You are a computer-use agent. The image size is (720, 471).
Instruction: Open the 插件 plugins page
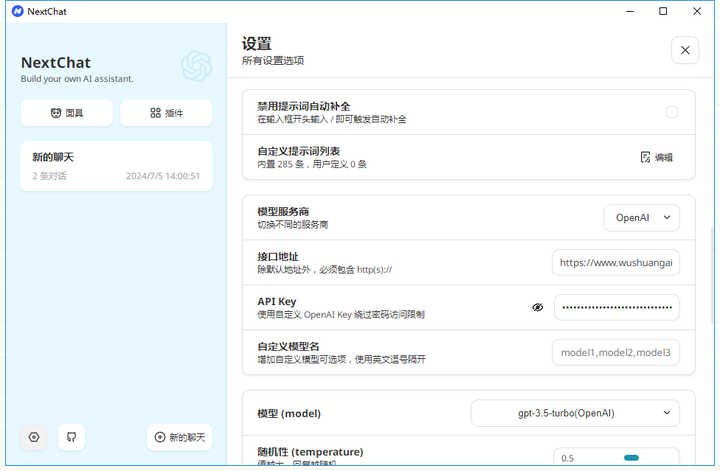(x=166, y=113)
